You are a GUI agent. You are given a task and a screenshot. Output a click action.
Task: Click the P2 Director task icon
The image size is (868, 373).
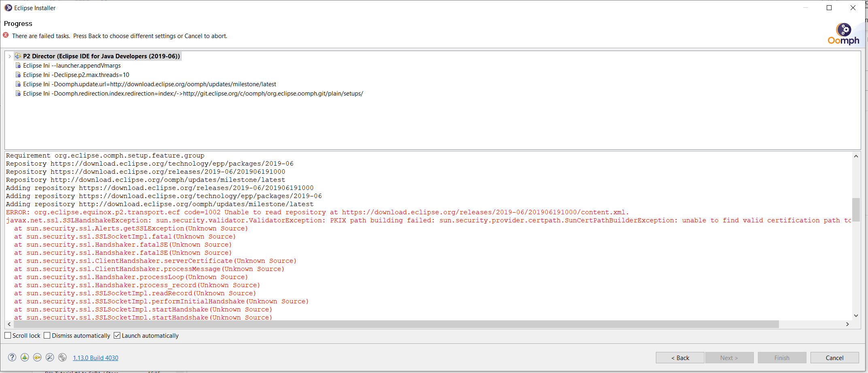[18, 56]
